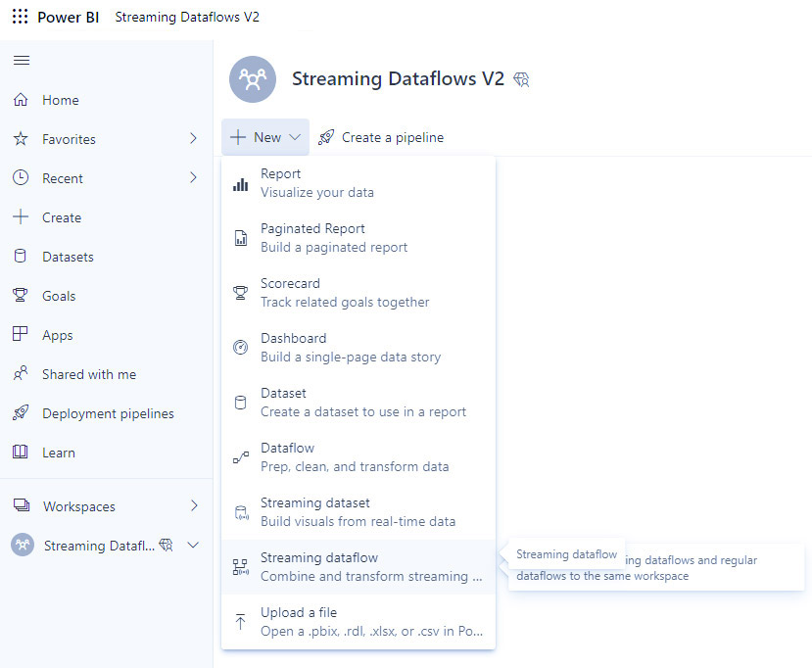812x668 pixels.
Task: Click the Create plus icon in sidebar
Action: (x=21, y=217)
